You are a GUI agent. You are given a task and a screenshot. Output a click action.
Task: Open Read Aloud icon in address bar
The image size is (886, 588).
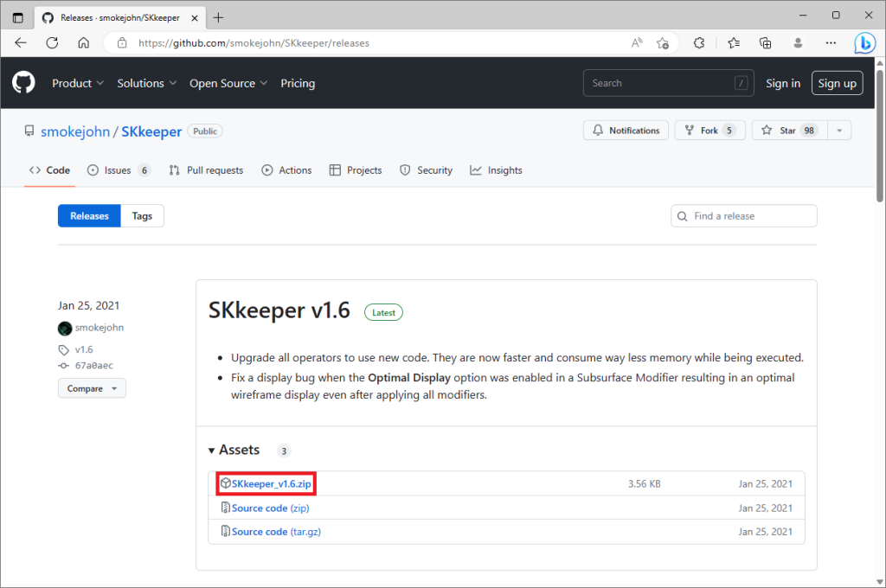point(637,42)
